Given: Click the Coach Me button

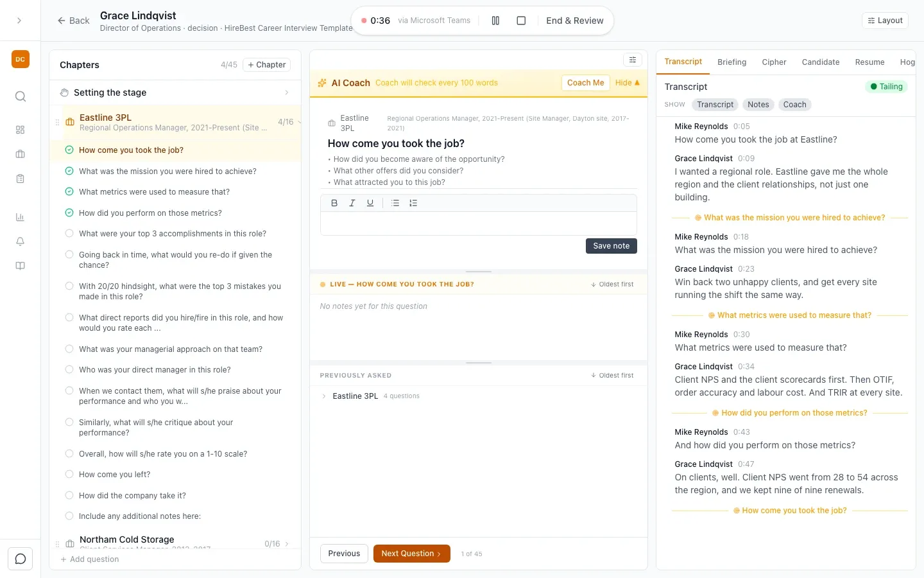Looking at the screenshot, I should click(x=585, y=83).
